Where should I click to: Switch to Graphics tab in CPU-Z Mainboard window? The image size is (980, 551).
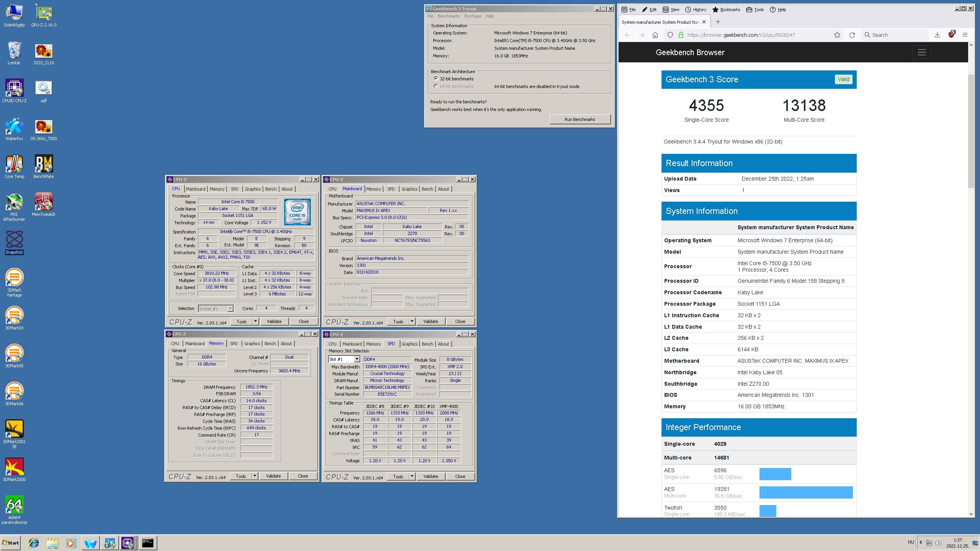[409, 189]
